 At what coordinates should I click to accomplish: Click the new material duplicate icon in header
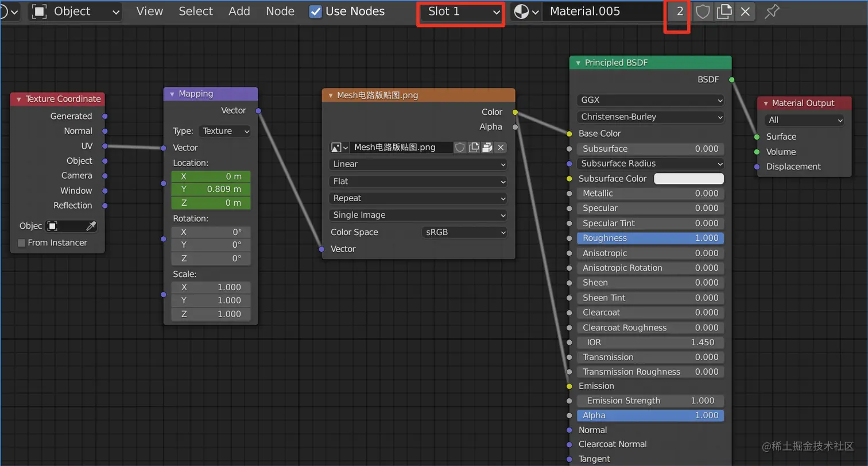pyautogui.click(x=724, y=11)
